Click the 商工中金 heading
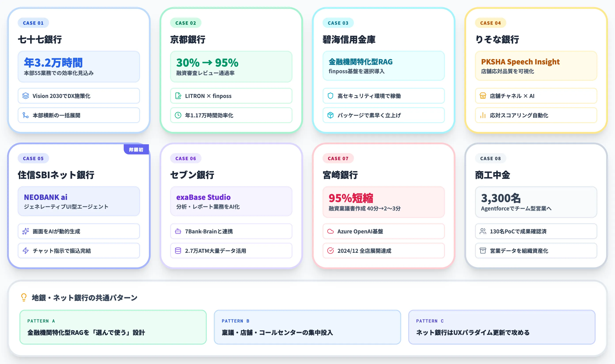 click(492, 175)
